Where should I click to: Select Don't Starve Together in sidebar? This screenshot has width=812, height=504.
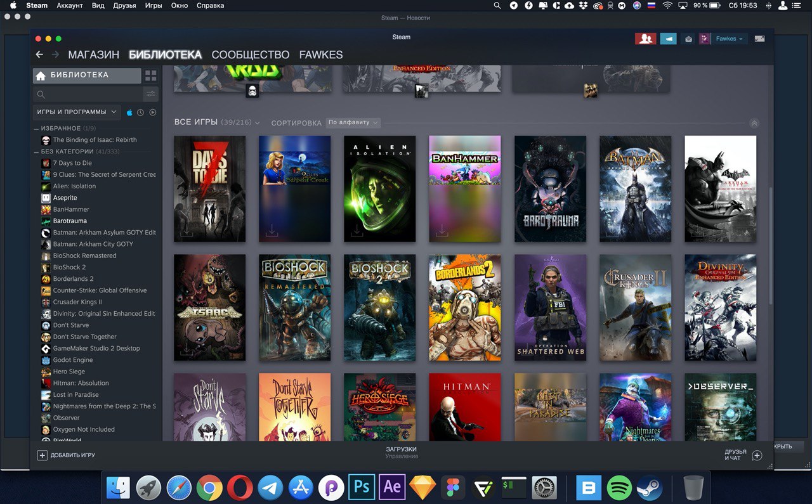pos(84,337)
